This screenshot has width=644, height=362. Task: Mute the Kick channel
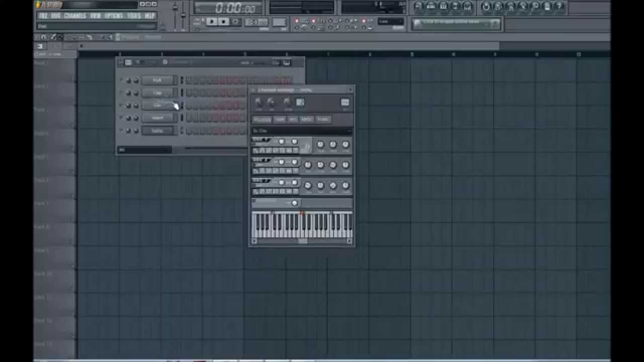click(x=121, y=80)
